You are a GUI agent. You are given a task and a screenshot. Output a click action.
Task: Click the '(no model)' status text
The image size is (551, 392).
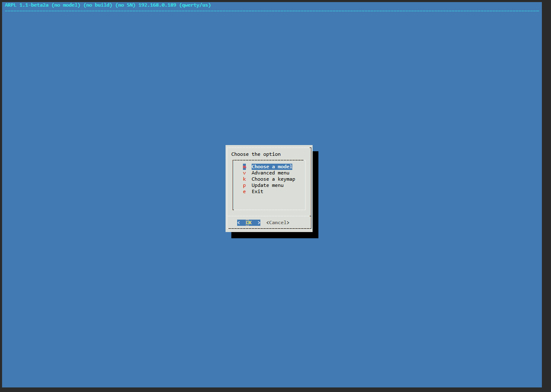pyautogui.click(x=66, y=5)
